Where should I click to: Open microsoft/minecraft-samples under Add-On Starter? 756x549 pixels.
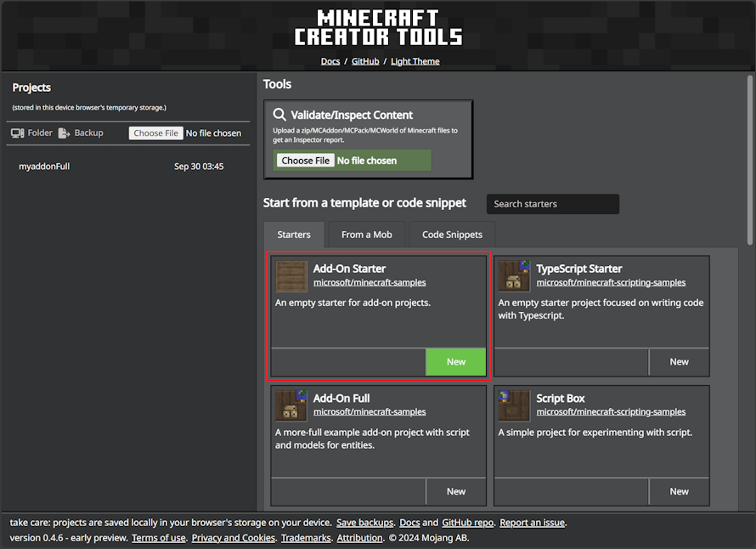(x=370, y=282)
